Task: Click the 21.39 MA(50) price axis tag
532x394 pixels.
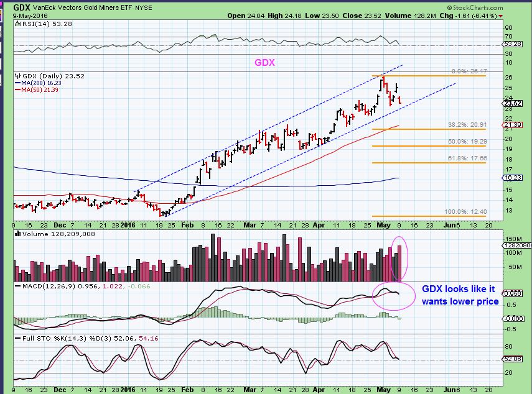Action: 513,125
